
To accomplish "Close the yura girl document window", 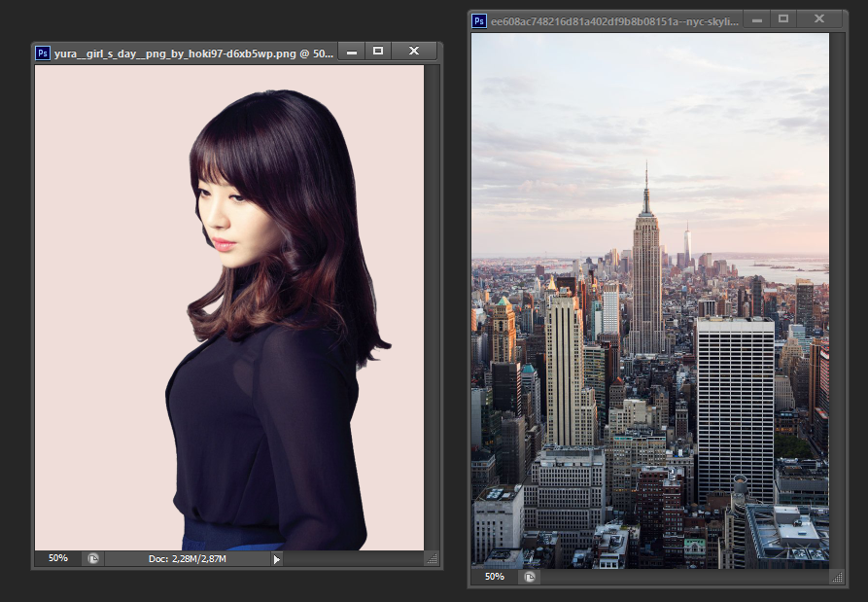I will pyautogui.click(x=414, y=52).
